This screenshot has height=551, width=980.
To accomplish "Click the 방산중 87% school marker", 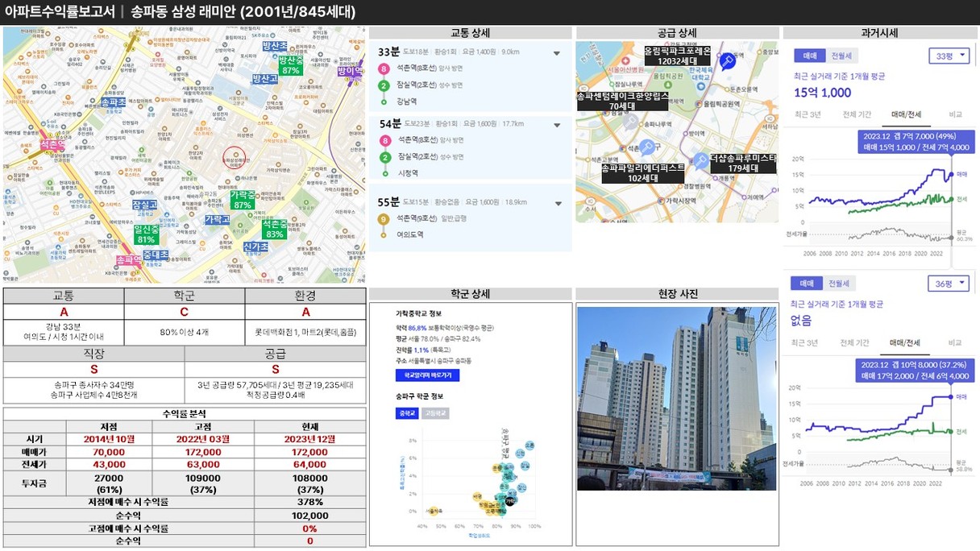I will click(x=291, y=65).
